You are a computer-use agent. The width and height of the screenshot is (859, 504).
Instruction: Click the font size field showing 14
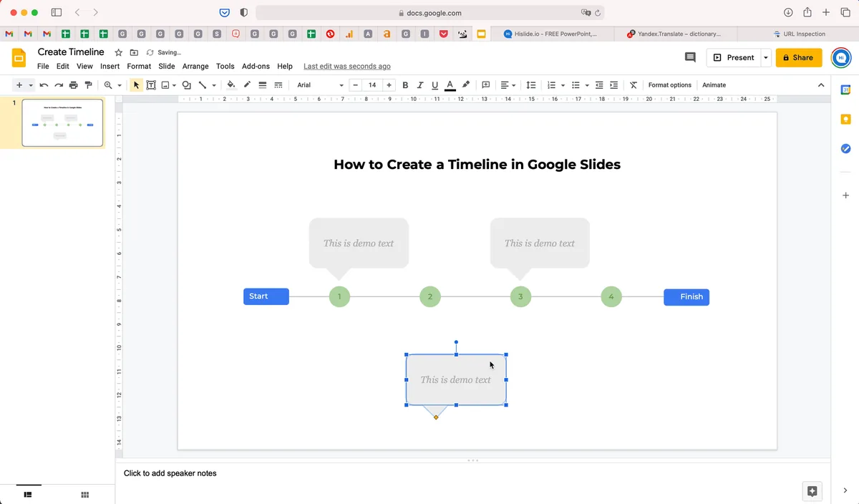[x=372, y=85]
